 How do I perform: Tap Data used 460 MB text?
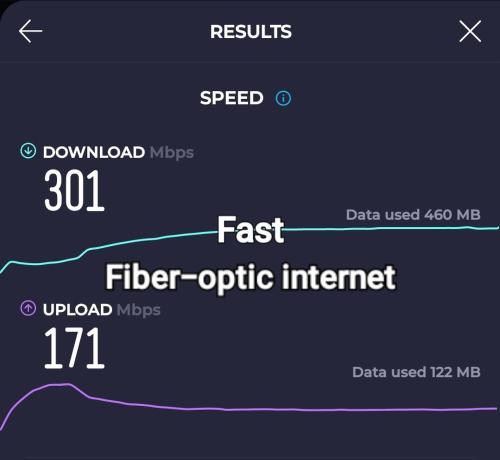[413, 215]
